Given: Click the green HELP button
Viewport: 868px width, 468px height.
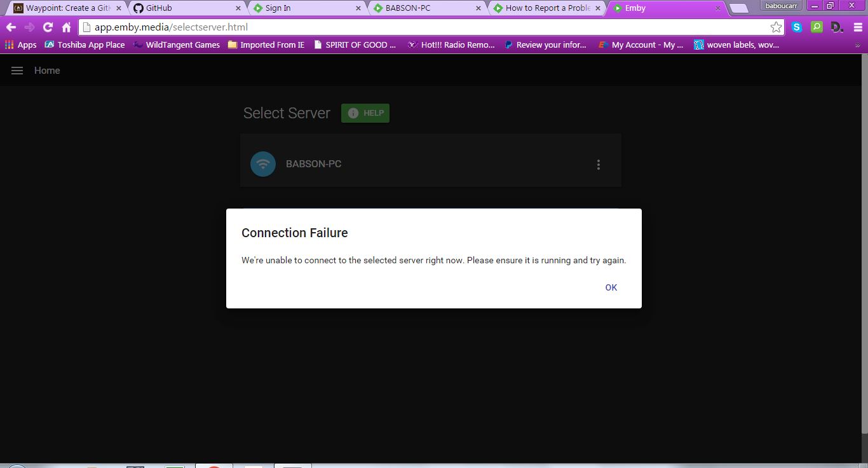Looking at the screenshot, I should pos(365,113).
